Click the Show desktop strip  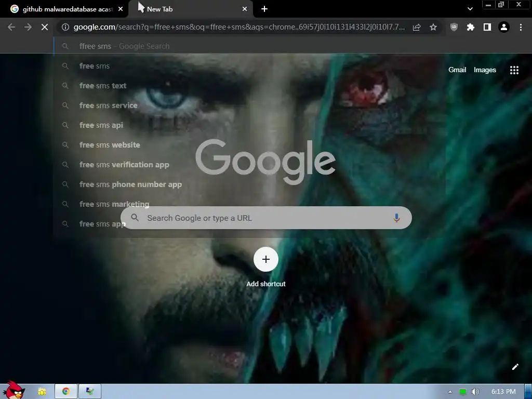528,392
